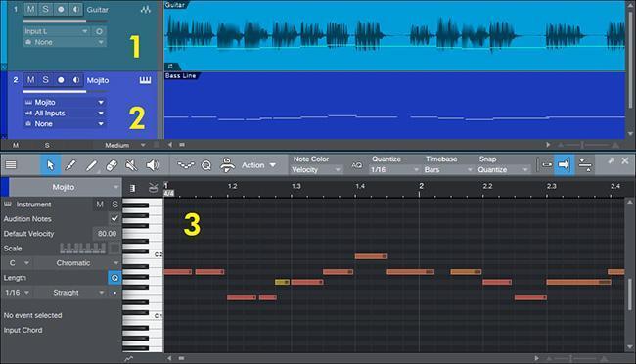Select the Listen speaker tool

(x=152, y=165)
